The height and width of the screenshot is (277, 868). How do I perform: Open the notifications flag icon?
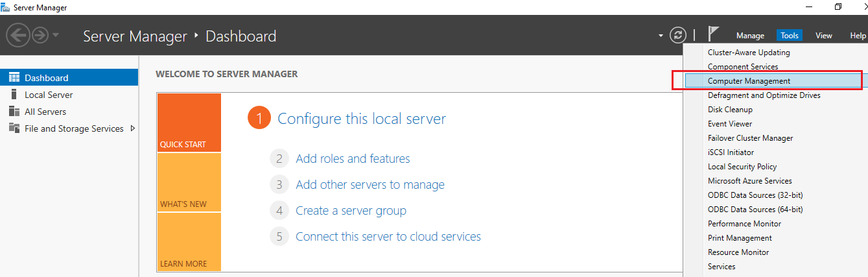click(713, 34)
